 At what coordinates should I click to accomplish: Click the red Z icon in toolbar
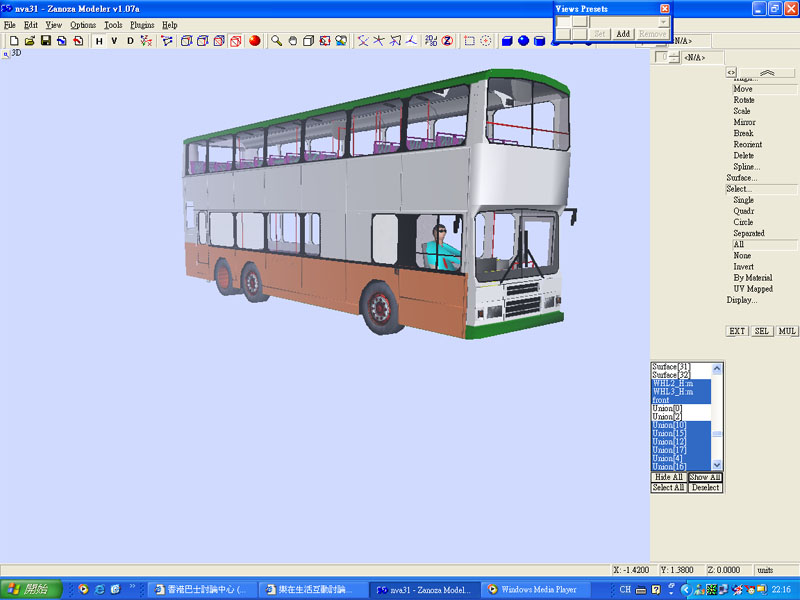pyautogui.click(x=446, y=41)
